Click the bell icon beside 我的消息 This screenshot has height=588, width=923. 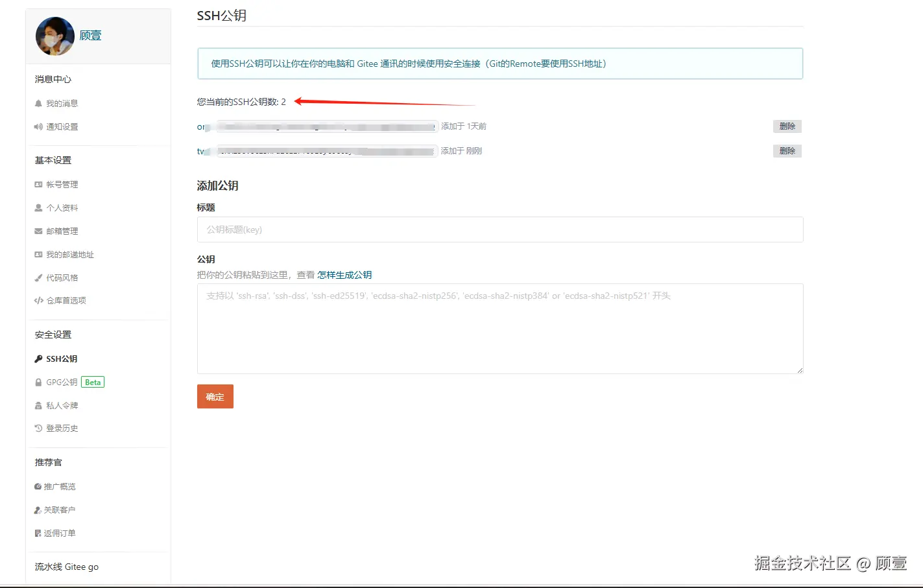coord(38,104)
